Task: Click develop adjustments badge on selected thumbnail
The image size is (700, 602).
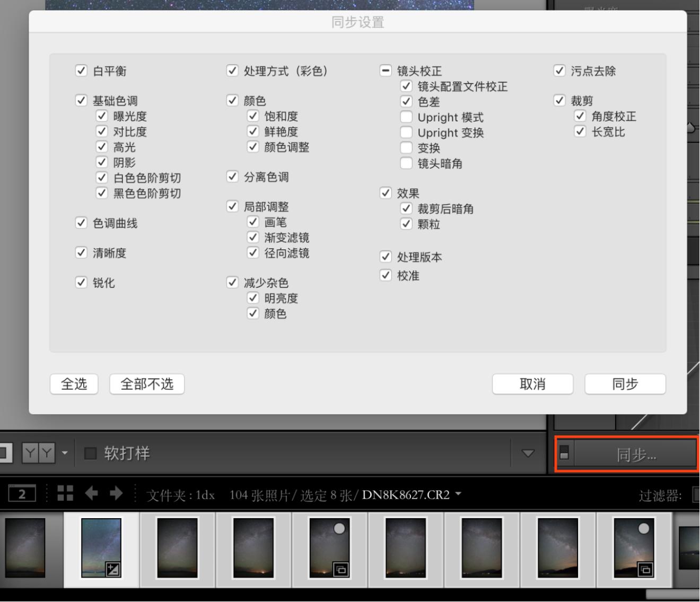Action: pos(113,570)
